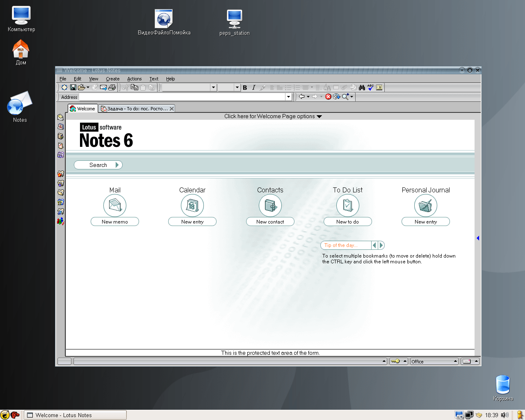Viewport: 525px width, 420px height.
Task: Click the ruler icon at toolbar end
Action: [379, 87]
